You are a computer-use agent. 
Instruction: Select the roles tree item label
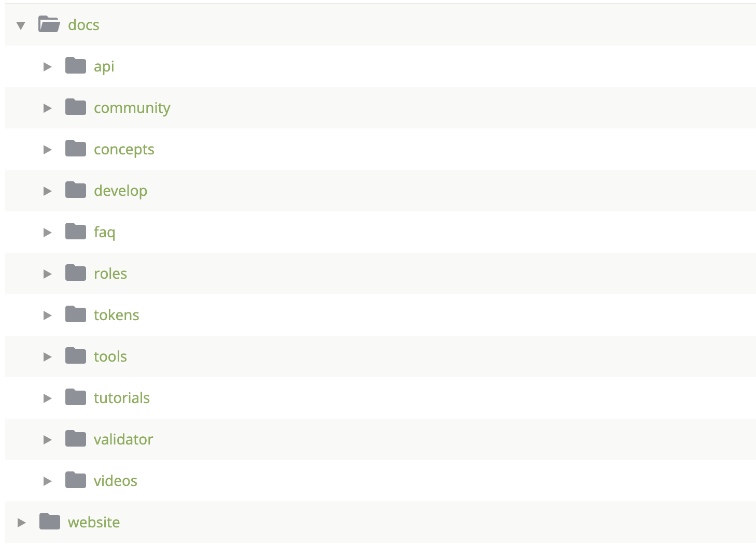(110, 274)
